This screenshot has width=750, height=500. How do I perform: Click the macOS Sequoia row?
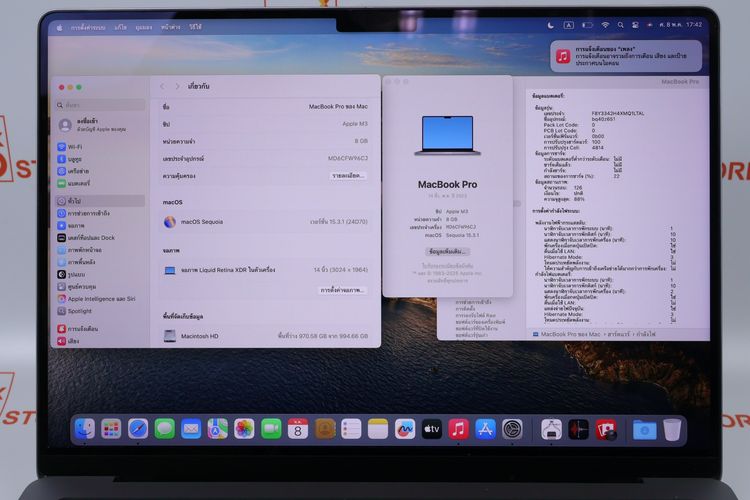coord(265,222)
